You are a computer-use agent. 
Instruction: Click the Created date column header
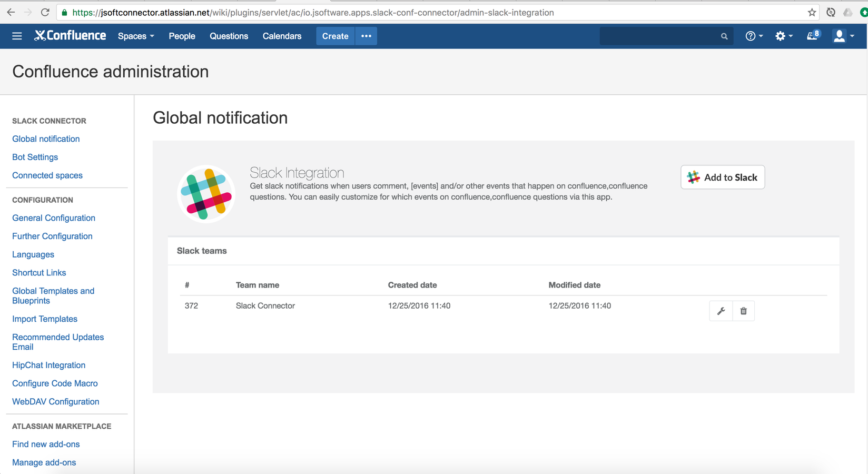[412, 285]
